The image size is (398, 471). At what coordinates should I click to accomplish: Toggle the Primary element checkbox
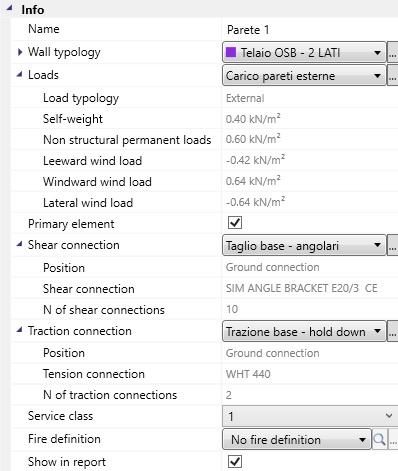click(235, 223)
